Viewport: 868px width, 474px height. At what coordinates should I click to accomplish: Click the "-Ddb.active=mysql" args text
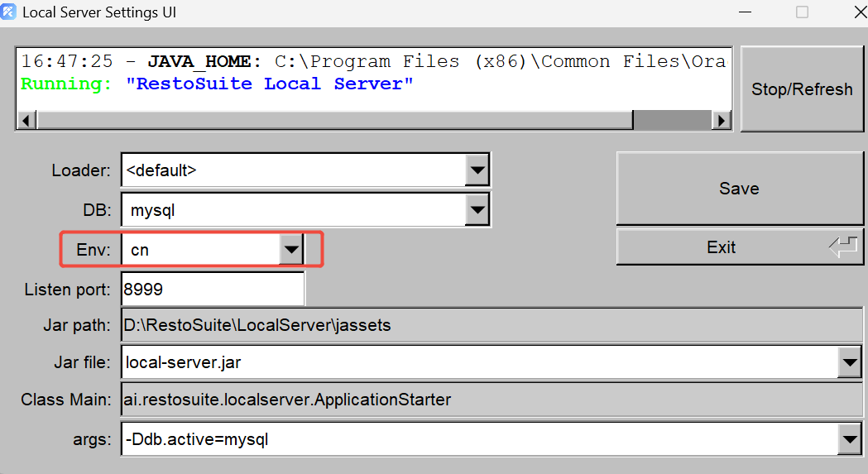pos(197,439)
